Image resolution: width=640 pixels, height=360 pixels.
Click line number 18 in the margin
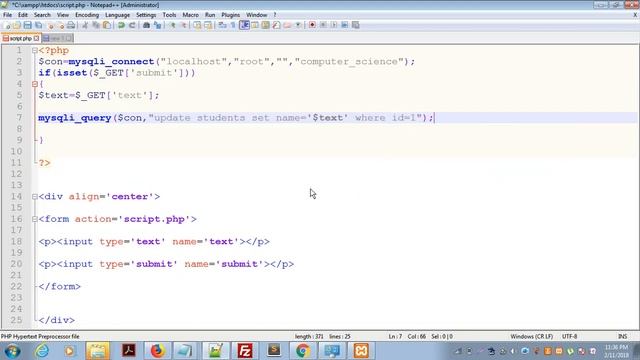pos(16,242)
